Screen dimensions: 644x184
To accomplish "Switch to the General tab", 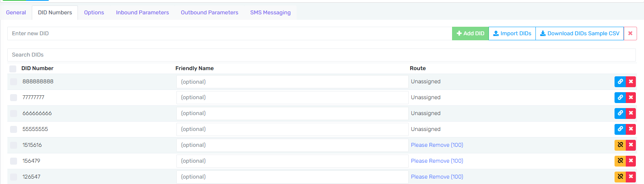I will pos(16,12).
